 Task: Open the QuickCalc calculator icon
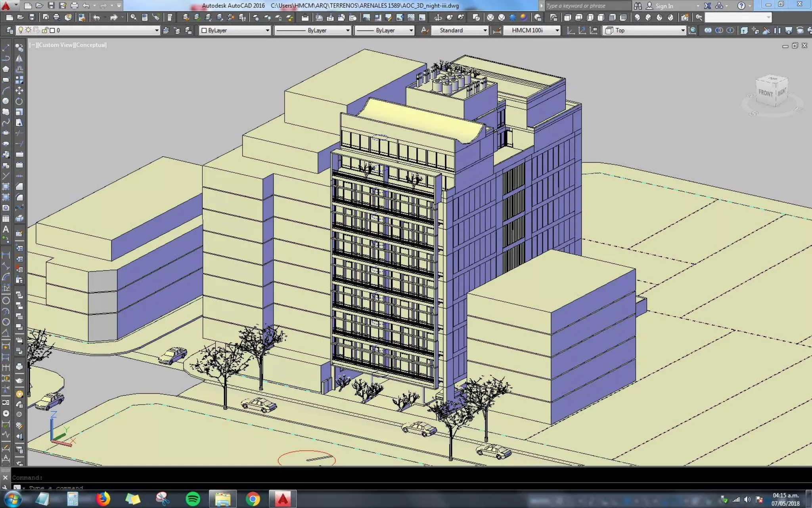point(169,17)
